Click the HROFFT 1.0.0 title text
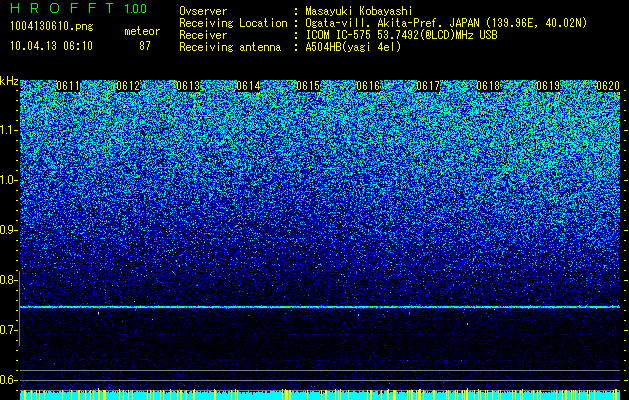Viewport: 629px width, 400px height. point(78,8)
